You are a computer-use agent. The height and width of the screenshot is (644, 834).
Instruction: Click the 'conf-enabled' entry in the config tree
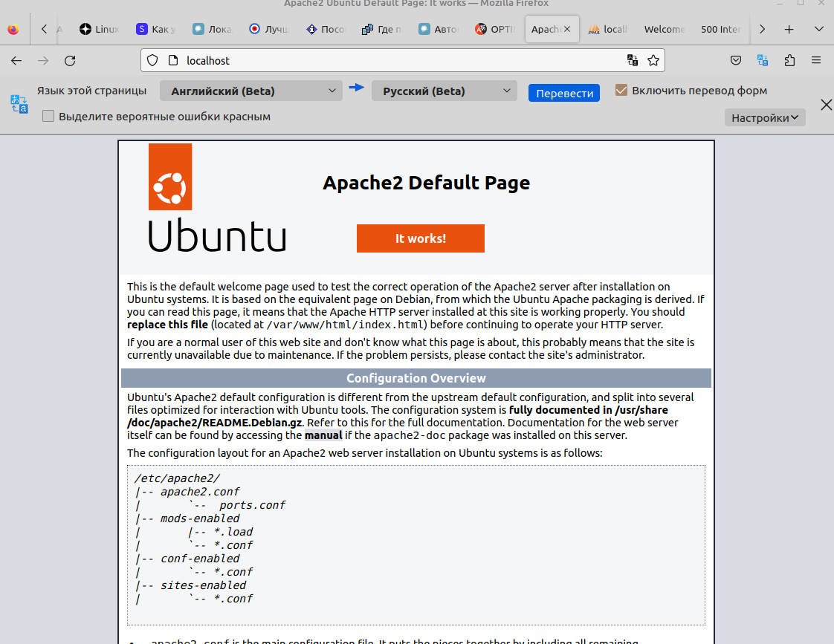click(200, 559)
